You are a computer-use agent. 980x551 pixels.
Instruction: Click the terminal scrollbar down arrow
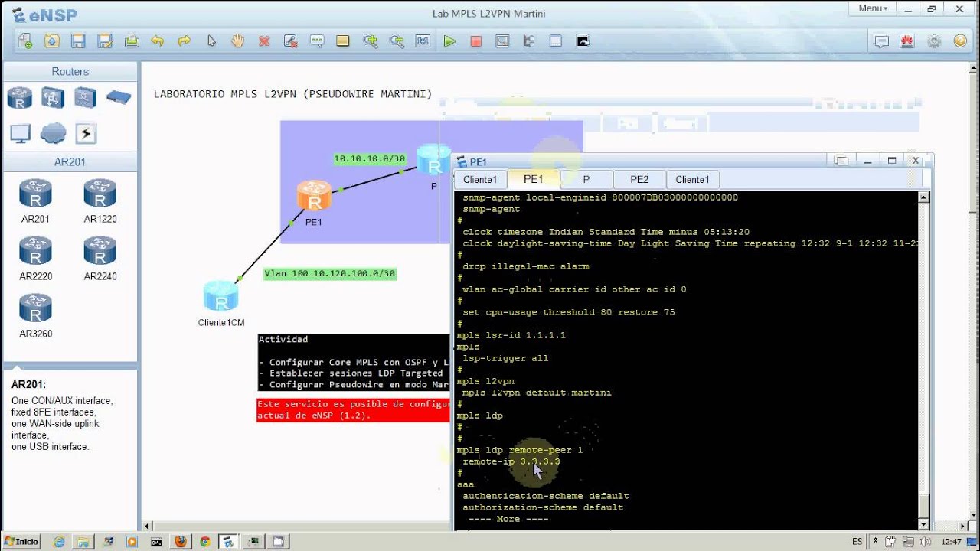(923, 524)
